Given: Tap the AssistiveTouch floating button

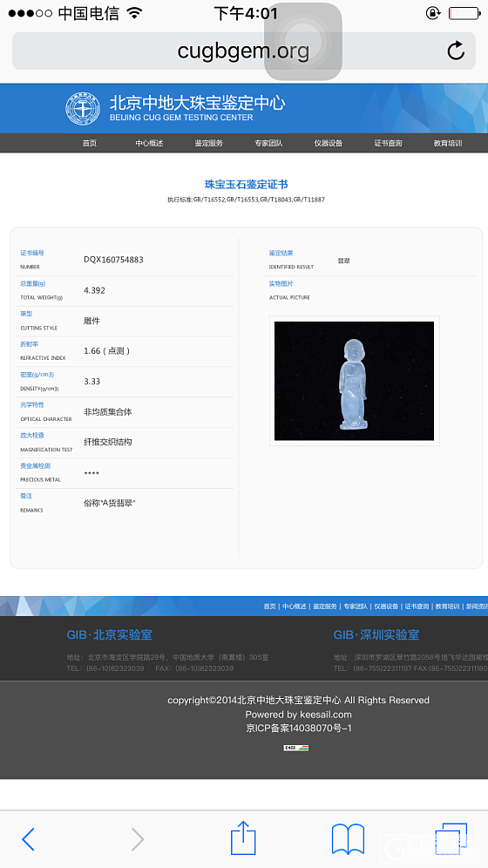Looking at the screenshot, I should coord(302,42).
